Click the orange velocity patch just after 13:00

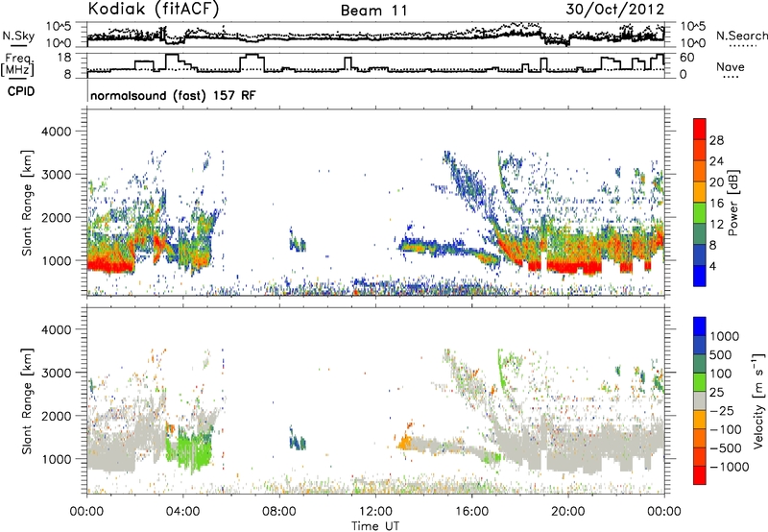click(x=405, y=442)
